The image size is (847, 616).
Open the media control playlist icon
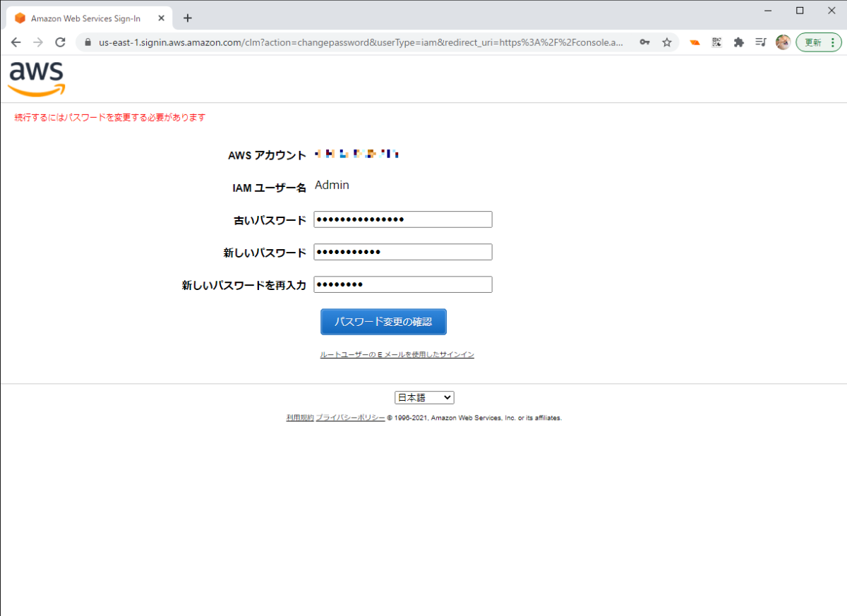pos(760,42)
